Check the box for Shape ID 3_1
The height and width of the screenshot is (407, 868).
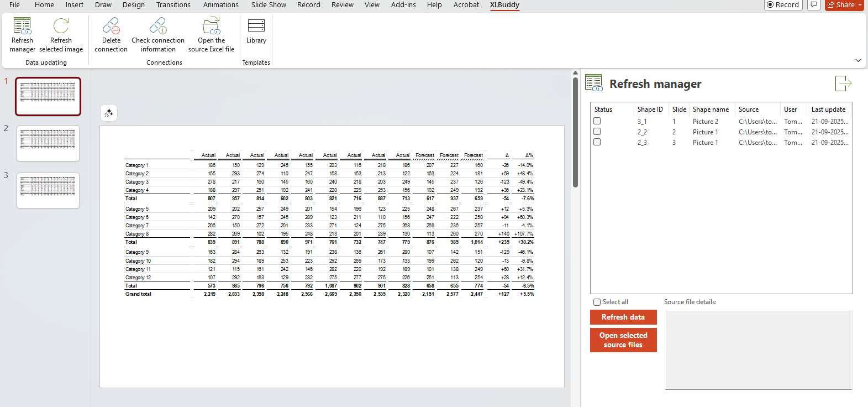(x=597, y=121)
